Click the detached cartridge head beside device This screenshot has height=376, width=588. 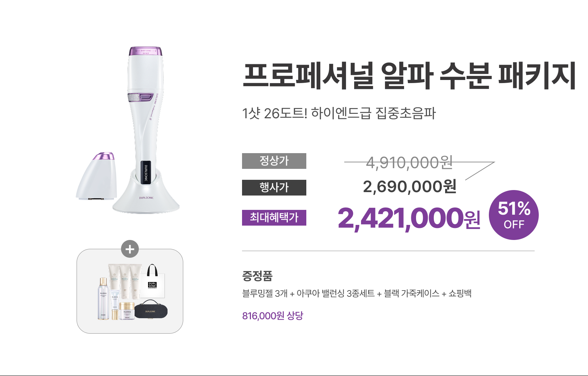(98, 176)
